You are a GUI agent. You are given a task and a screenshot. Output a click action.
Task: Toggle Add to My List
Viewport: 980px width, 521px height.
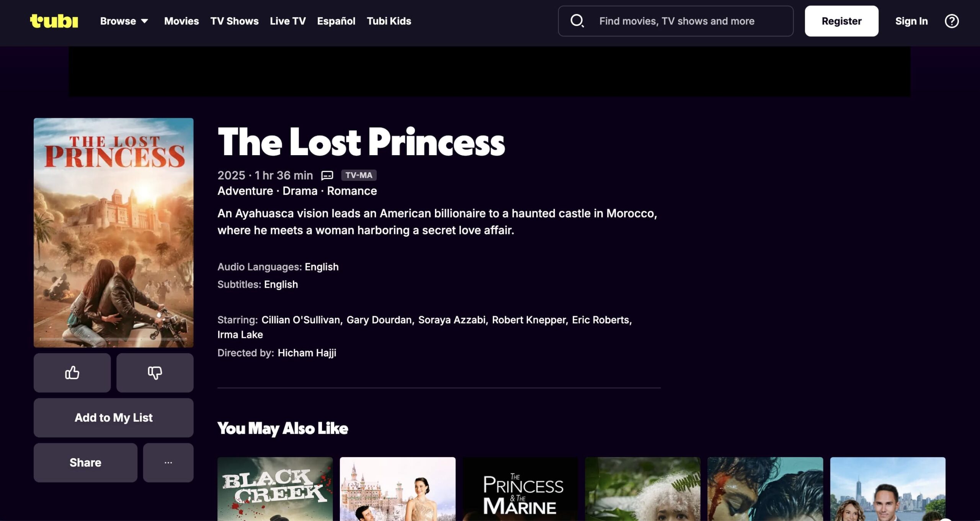click(x=113, y=418)
